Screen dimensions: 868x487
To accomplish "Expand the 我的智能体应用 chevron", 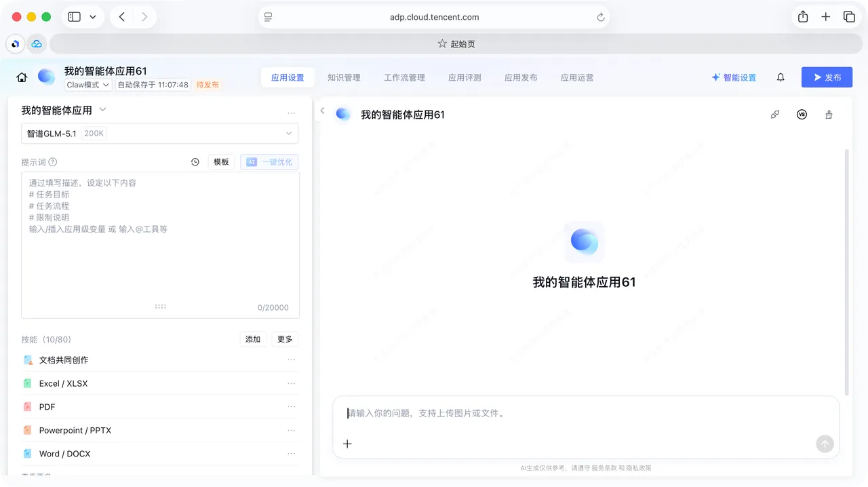I will 102,109.
